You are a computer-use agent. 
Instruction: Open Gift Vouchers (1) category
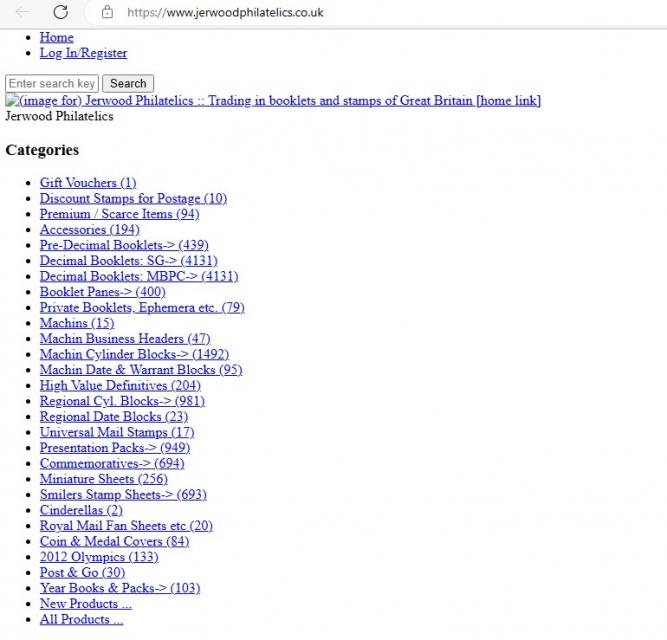click(88, 183)
